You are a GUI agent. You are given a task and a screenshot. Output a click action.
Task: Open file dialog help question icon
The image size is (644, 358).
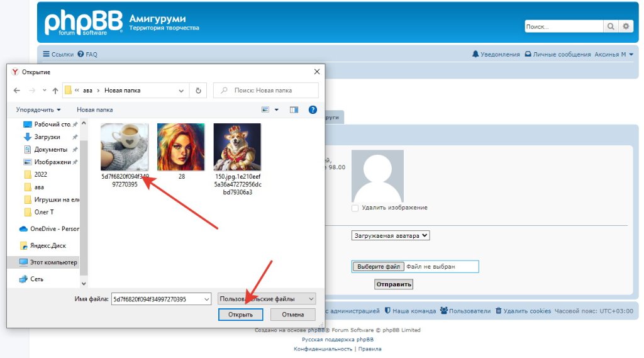pyautogui.click(x=313, y=109)
